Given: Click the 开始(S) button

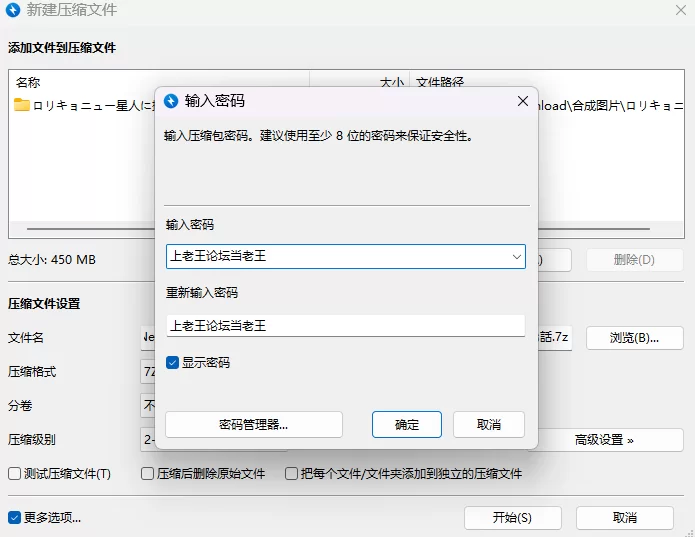Looking at the screenshot, I should pyautogui.click(x=513, y=518).
